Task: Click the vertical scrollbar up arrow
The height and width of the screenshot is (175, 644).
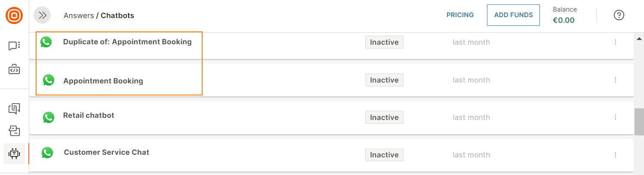Action: (639, 39)
